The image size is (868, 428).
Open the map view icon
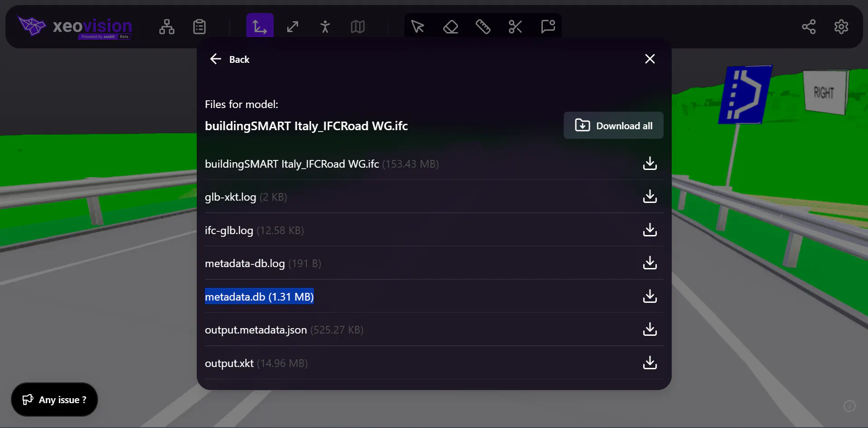point(358,27)
